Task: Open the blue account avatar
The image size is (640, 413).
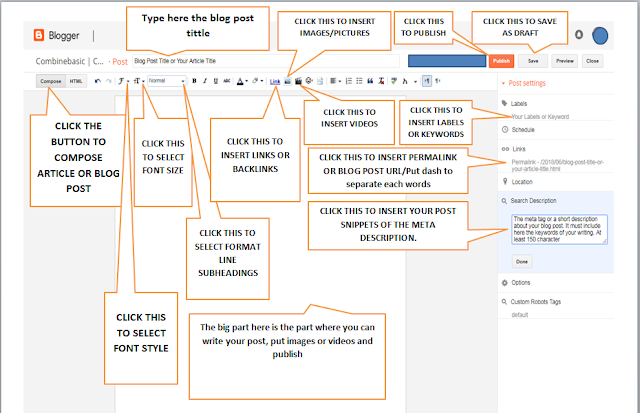Action: coord(600,36)
